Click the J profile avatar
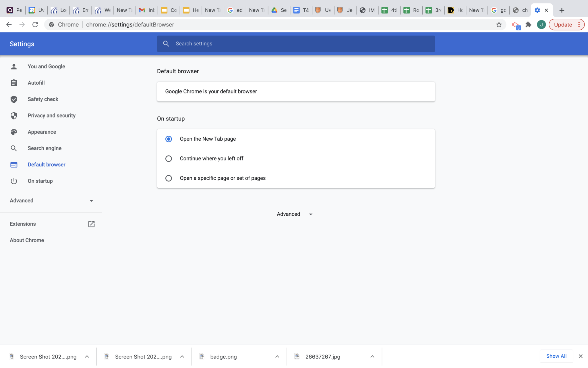Viewport: 588px width, 368px height. (x=541, y=25)
